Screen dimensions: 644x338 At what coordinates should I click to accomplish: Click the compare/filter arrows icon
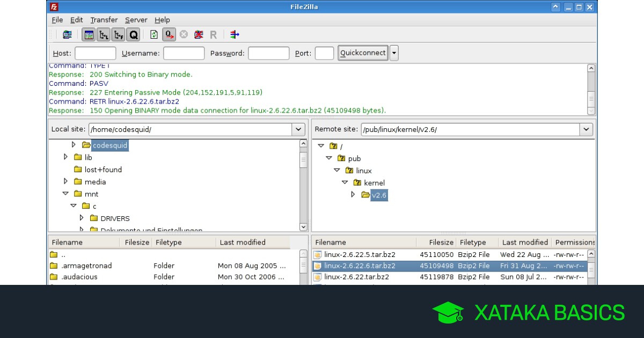[x=235, y=35]
